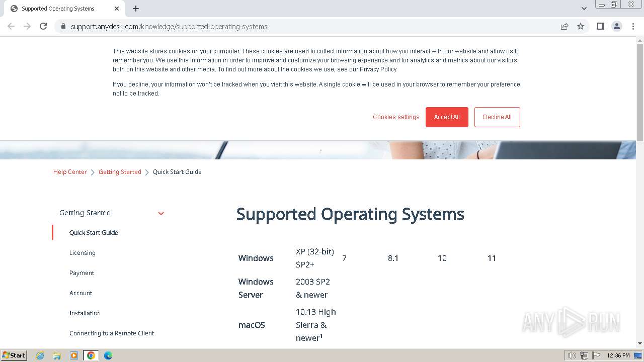Select the Supported Operating Systems browser tab

[64, 9]
